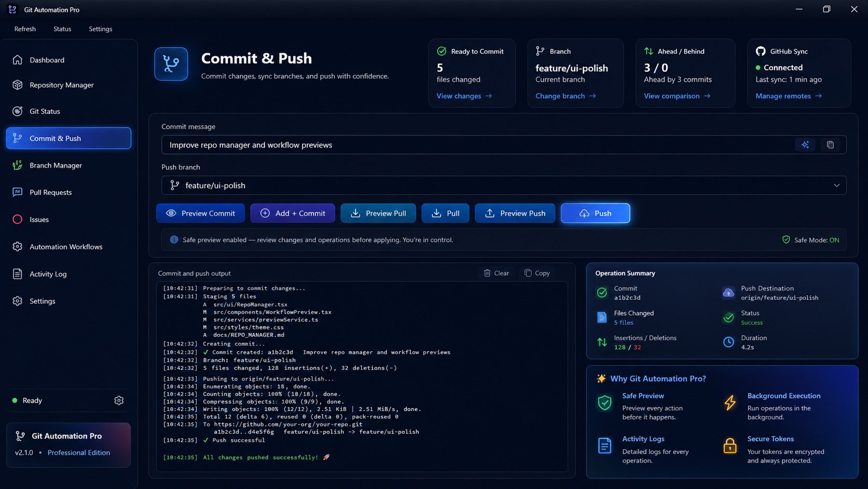The width and height of the screenshot is (868, 489).
Task: Click the Preview Commit button
Action: [x=200, y=213]
